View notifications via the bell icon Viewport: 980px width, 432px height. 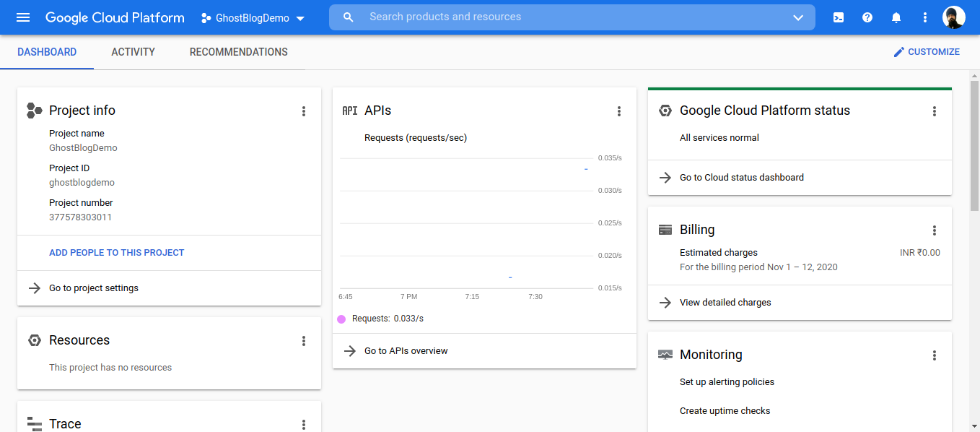[x=896, y=17]
